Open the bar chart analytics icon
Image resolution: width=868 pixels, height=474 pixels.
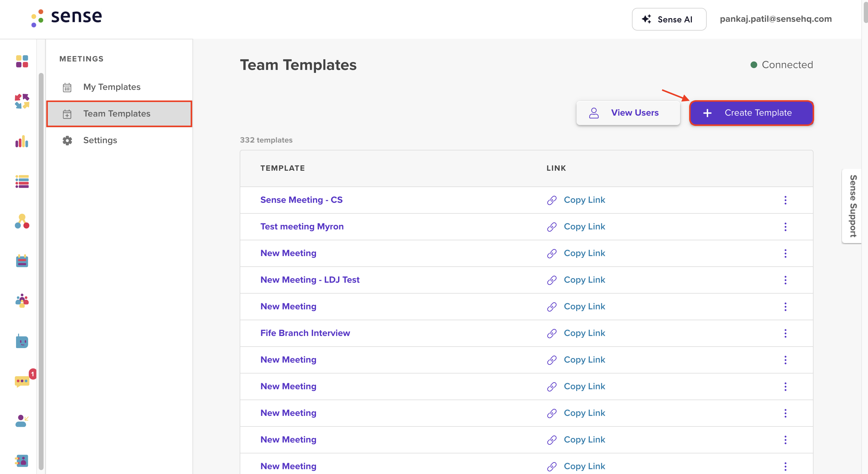[x=22, y=141]
